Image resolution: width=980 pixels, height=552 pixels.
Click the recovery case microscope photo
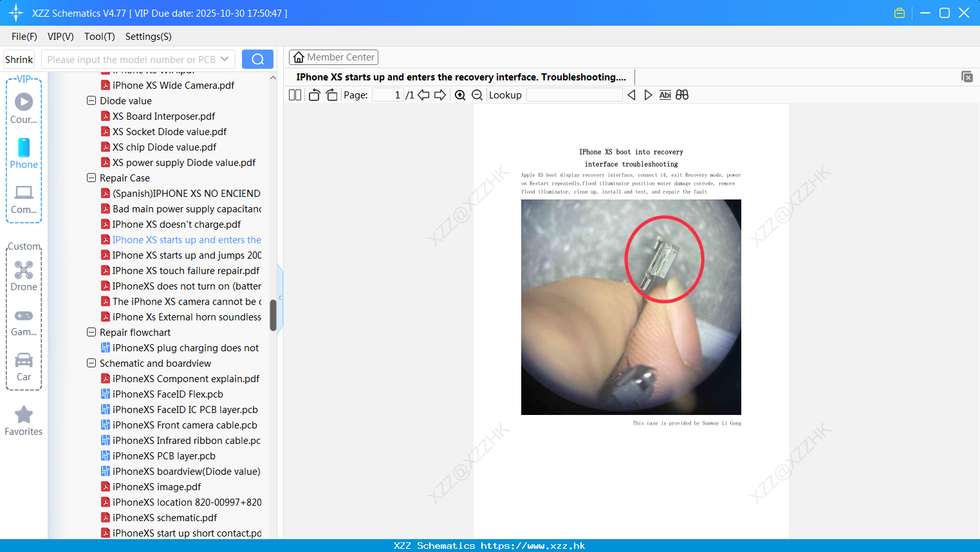tap(631, 307)
